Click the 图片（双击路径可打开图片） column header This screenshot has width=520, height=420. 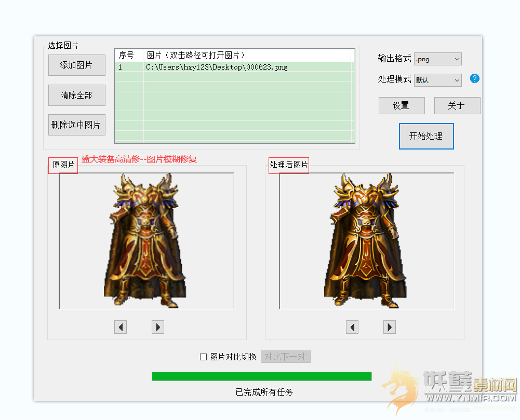[x=247, y=55]
